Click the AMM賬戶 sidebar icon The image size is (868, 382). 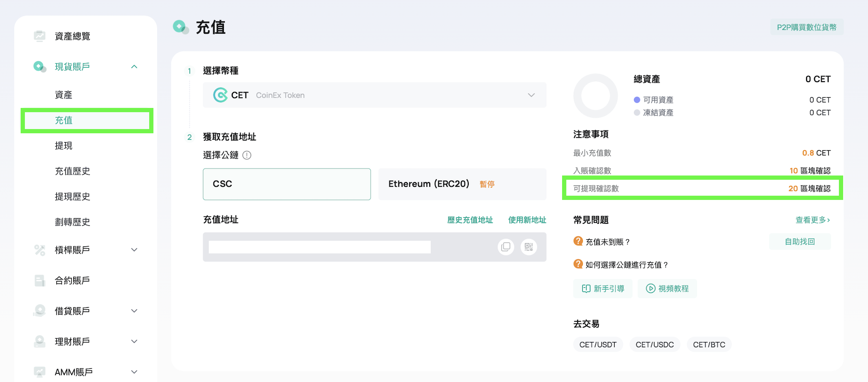[x=40, y=372]
